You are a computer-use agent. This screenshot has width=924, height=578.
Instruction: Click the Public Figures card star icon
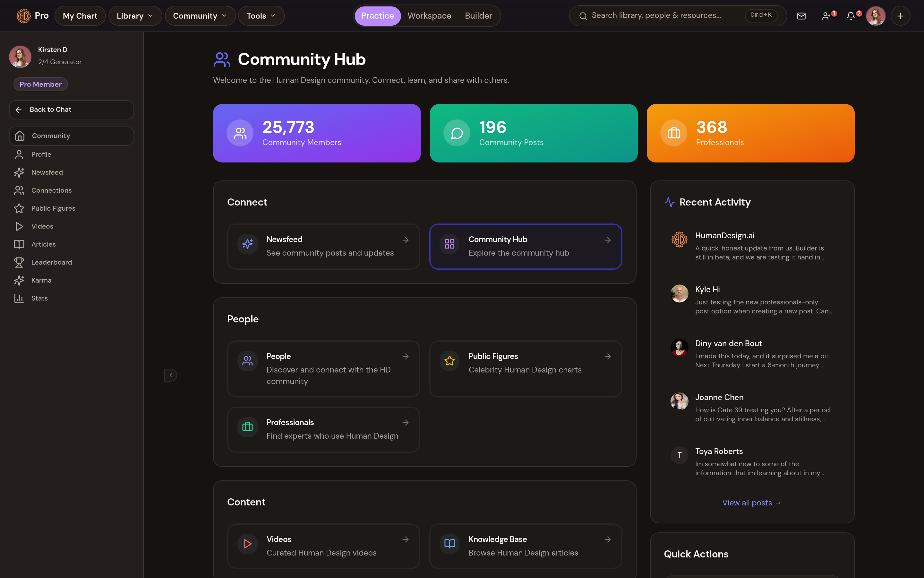pyautogui.click(x=449, y=361)
